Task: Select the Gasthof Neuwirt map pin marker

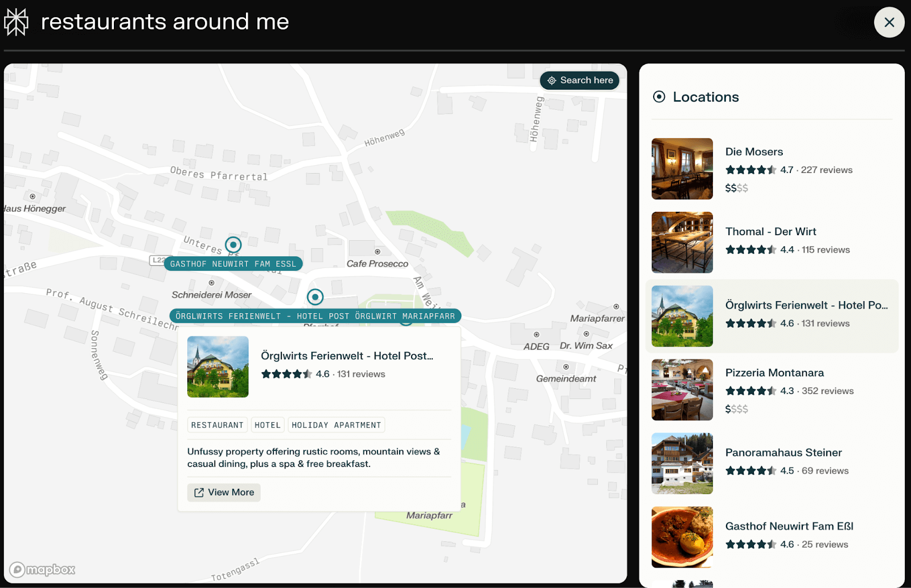Action: click(233, 245)
